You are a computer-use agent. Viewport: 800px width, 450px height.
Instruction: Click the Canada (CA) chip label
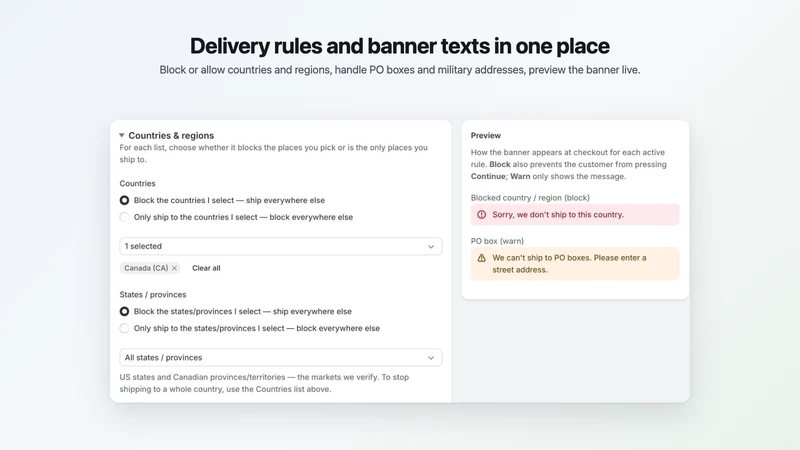pos(146,268)
